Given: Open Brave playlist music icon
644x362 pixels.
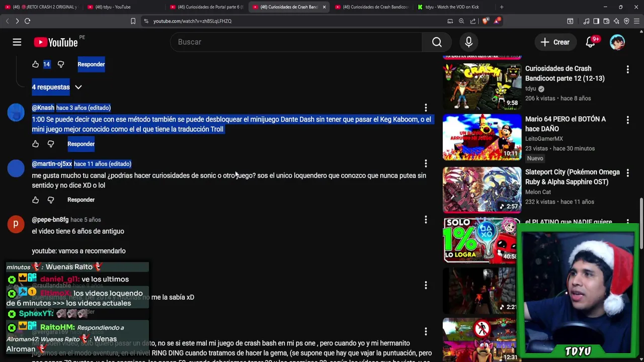Looking at the screenshot, I should (x=586, y=21).
